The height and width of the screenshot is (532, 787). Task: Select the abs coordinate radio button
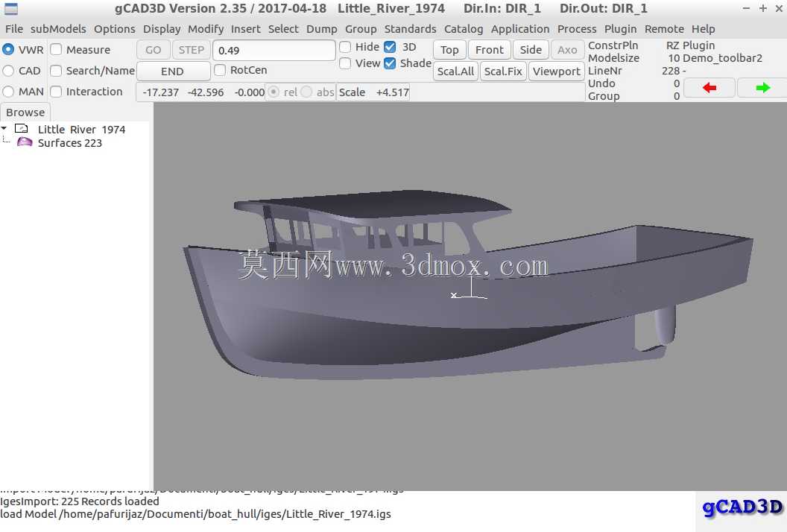(x=306, y=92)
